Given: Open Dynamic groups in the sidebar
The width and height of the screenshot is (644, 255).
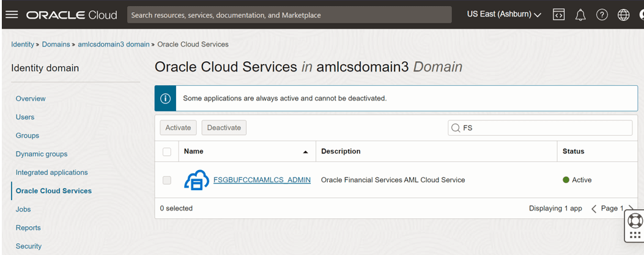Looking at the screenshot, I should [x=42, y=154].
